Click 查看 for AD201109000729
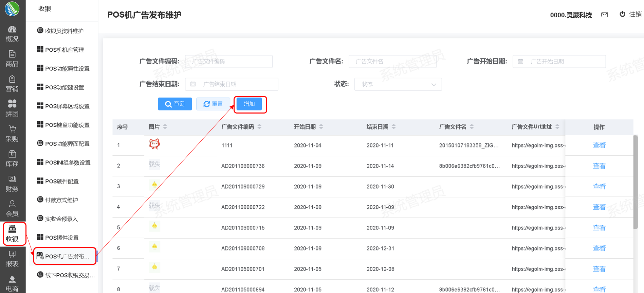 click(x=599, y=187)
